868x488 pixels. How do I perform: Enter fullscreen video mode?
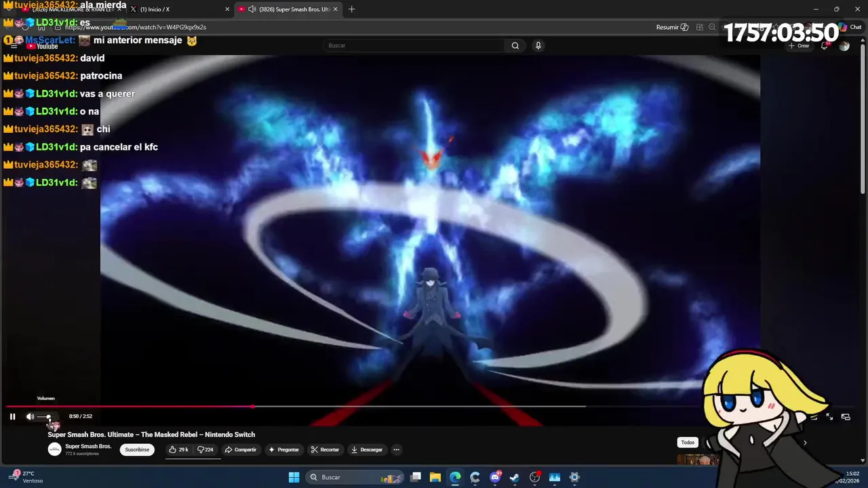pyautogui.click(x=829, y=417)
